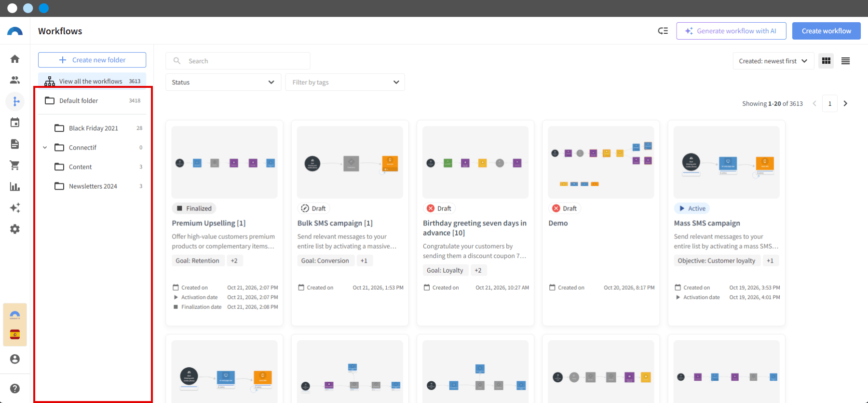Open the Contacts people icon in sidebar
868x403 pixels.
point(15,80)
